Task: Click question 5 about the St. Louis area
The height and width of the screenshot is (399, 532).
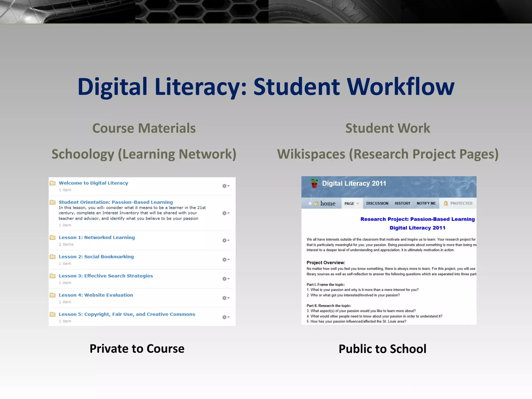Action: [x=356, y=321]
